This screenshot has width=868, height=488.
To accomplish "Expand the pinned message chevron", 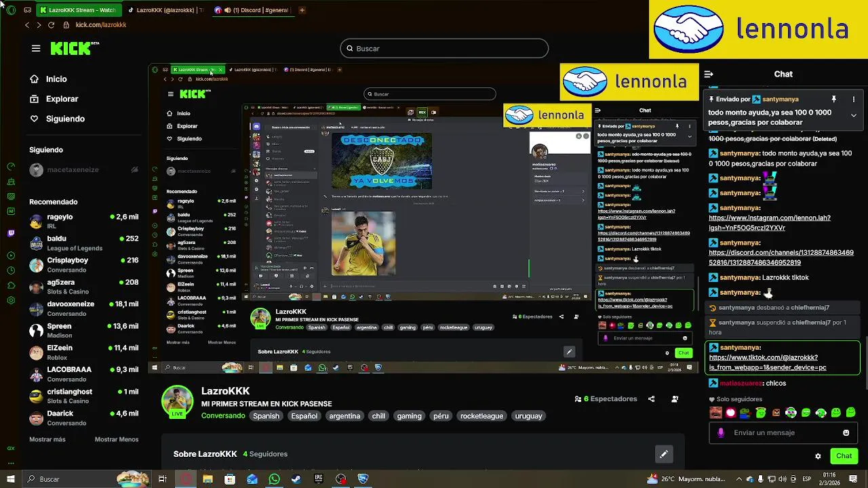I will point(854,115).
